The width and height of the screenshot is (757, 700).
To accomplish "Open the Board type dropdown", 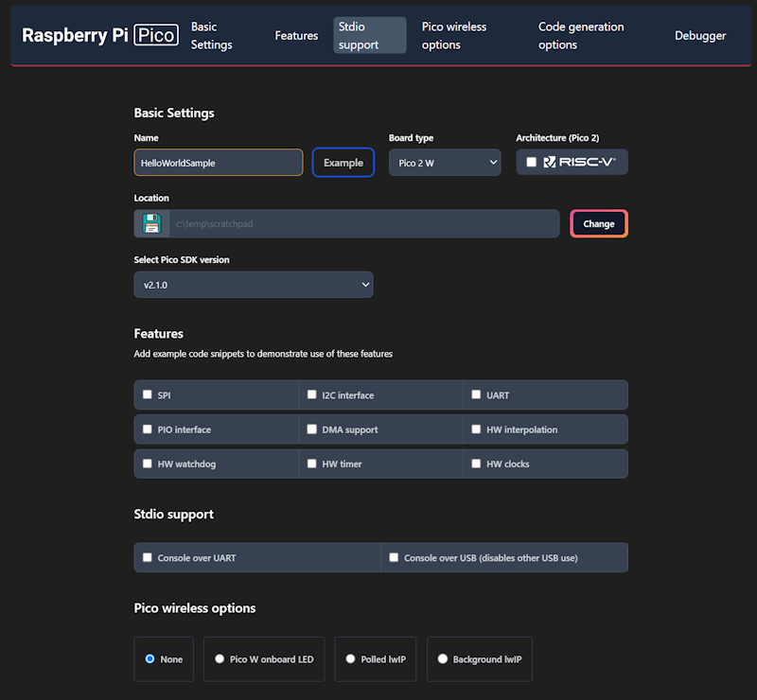I will pos(445,162).
